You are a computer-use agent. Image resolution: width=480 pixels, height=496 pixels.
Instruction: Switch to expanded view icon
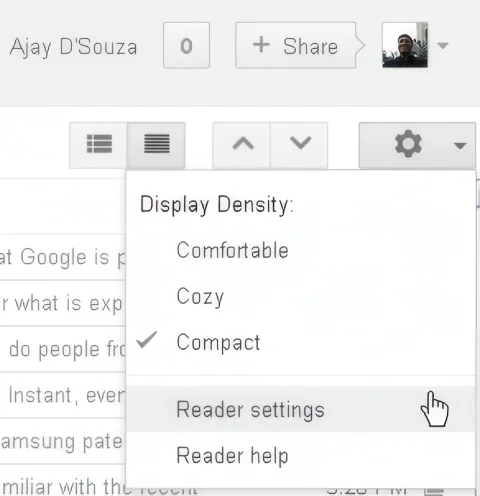pos(99,145)
